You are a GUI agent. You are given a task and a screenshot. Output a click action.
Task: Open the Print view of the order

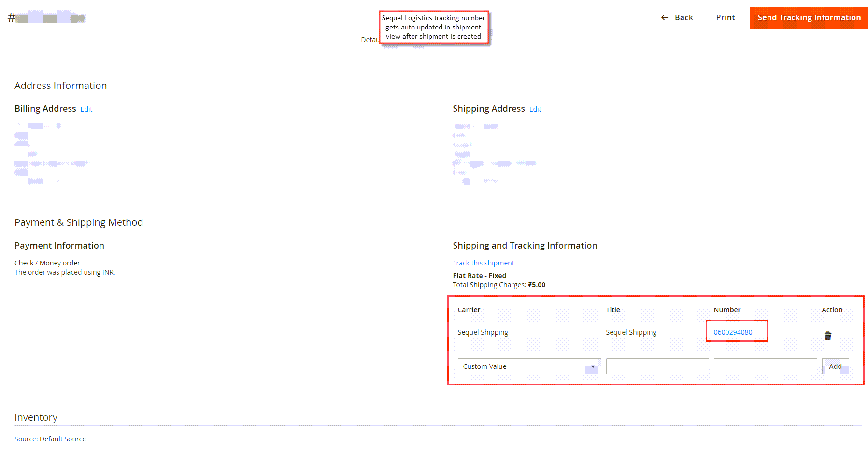[x=725, y=17]
